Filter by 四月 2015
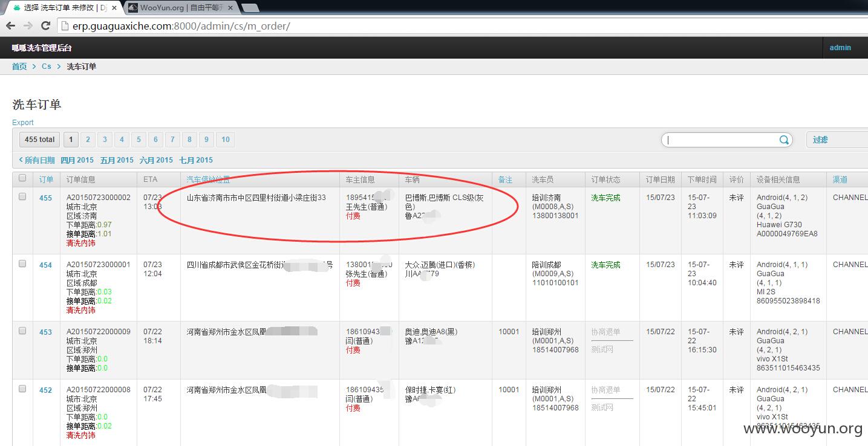This screenshot has height=446, width=868. pos(77,160)
